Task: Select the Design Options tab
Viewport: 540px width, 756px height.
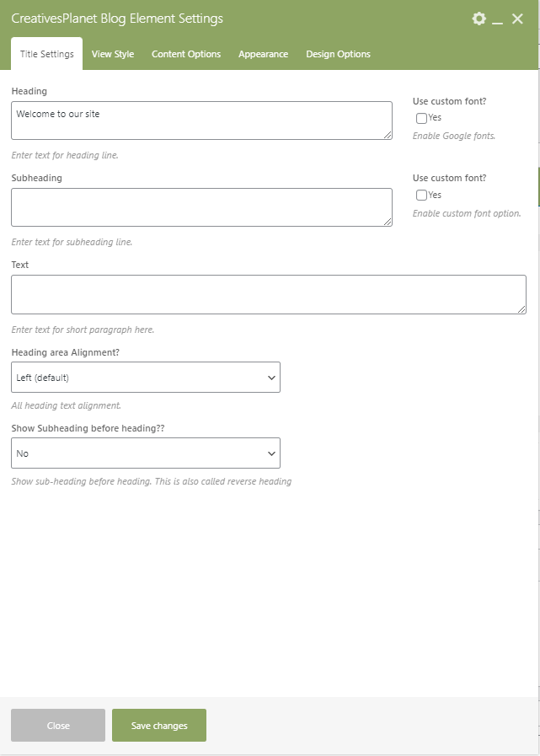Action: 338,54
